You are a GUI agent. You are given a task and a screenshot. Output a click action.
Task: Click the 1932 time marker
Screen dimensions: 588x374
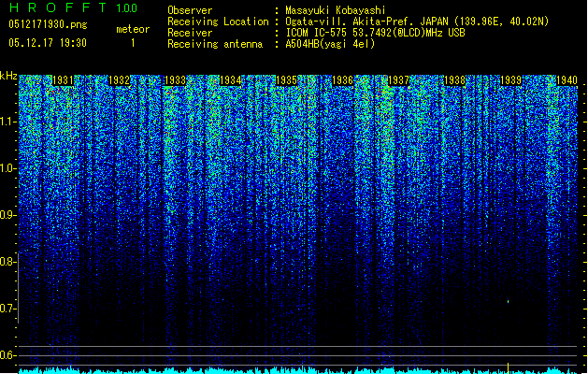[x=119, y=80]
